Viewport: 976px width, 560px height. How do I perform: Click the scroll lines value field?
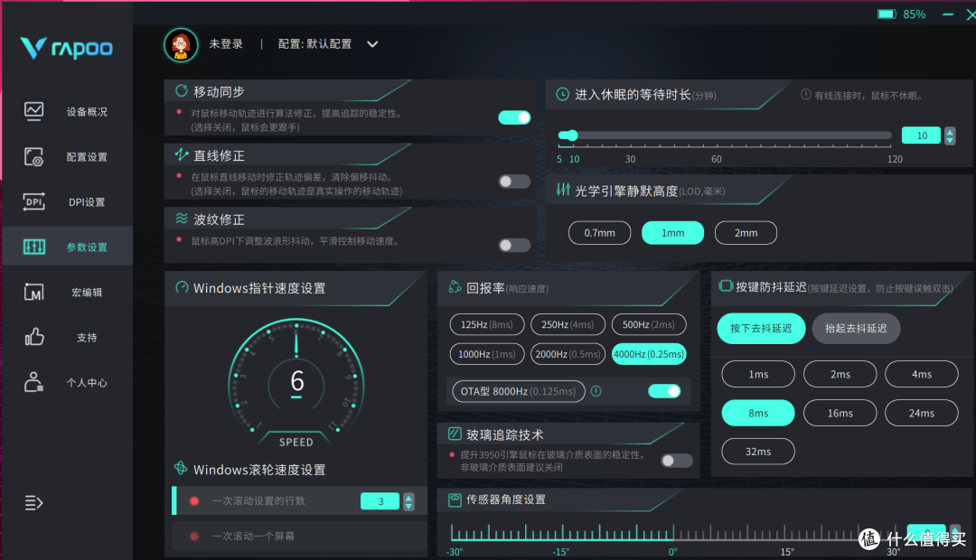380,501
